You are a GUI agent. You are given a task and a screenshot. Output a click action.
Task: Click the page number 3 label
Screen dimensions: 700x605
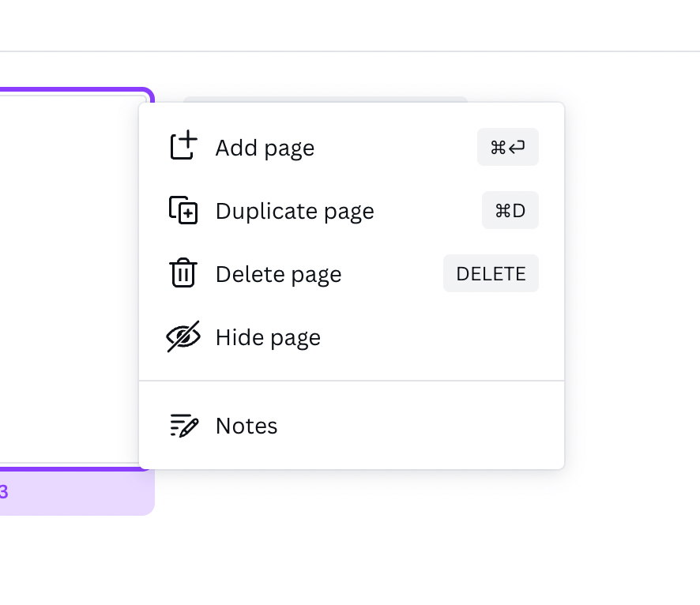[x=4, y=492]
